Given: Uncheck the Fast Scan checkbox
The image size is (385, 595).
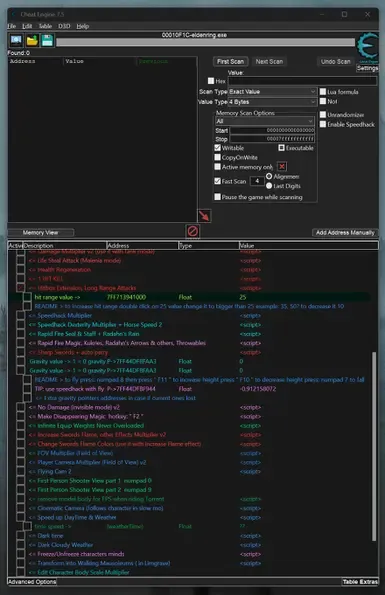Looking at the screenshot, I should click(217, 181).
